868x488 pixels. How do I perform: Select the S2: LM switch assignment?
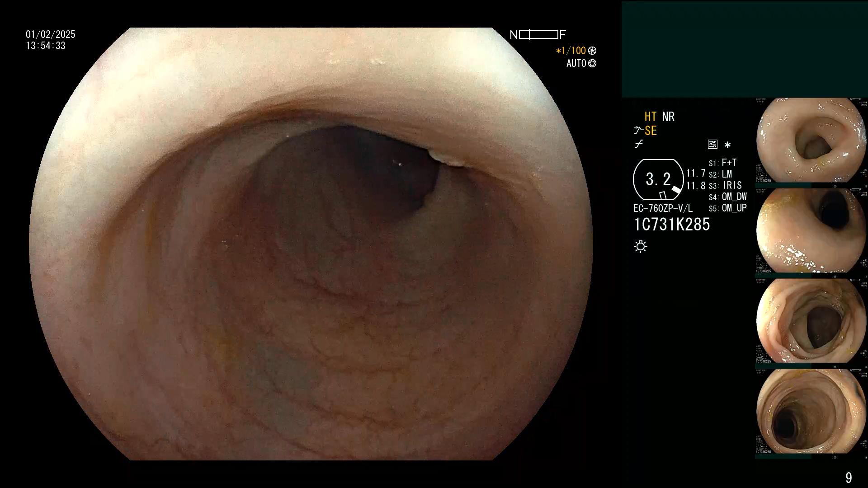click(x=720, y=174)
